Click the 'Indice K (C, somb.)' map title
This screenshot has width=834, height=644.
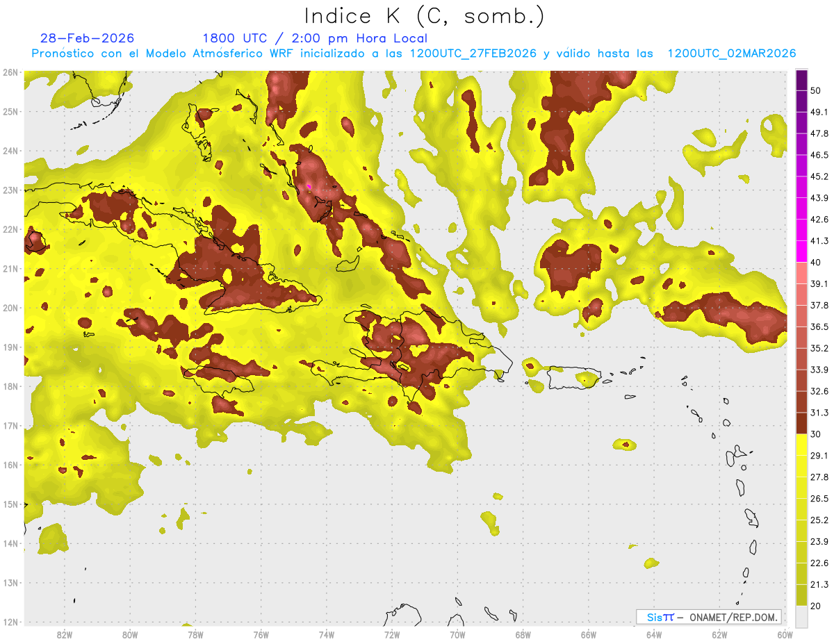pos(424,16)
